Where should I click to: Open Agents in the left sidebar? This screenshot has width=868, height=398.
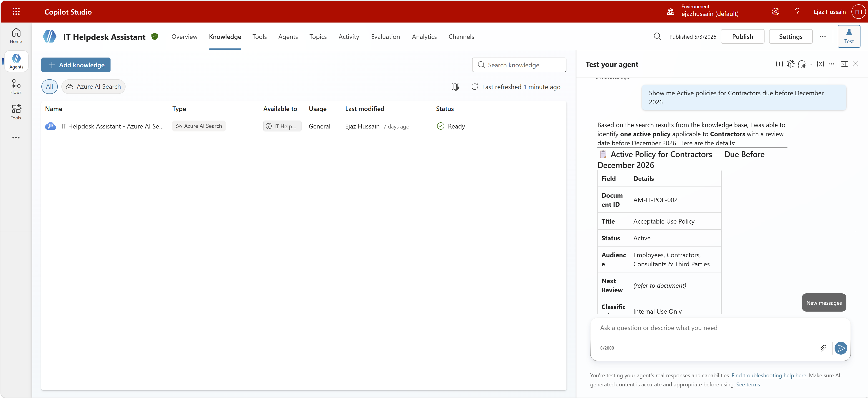tap(16, 61)
